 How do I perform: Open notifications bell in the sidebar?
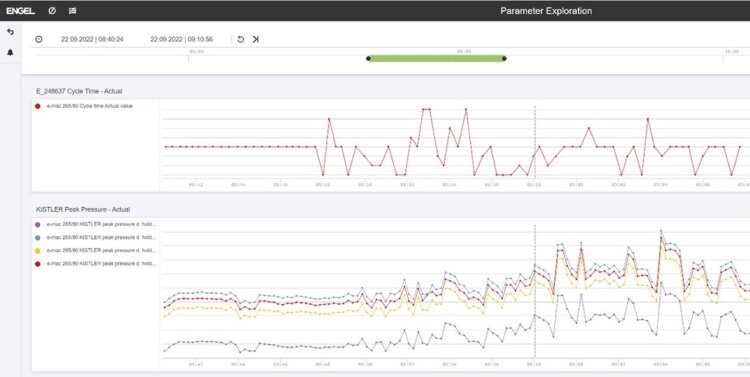pyautogui.click(x=11, y=52)
